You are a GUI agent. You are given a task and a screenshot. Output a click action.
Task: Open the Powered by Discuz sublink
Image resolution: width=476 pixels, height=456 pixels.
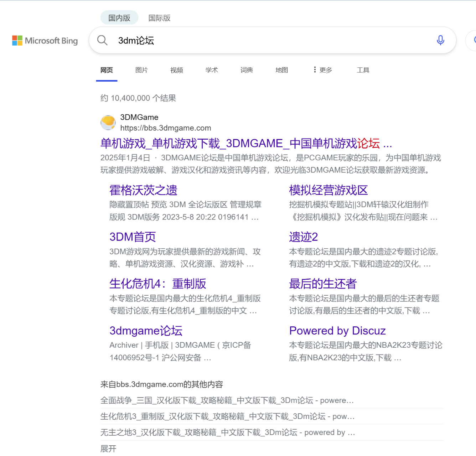[x=337, y=331]
